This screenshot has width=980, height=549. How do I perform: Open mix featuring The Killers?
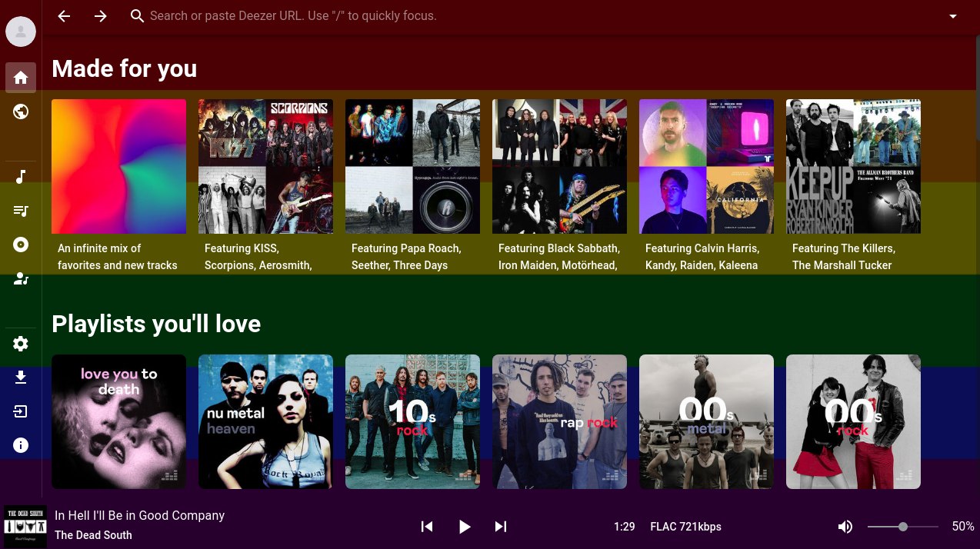tap(853, 166)
